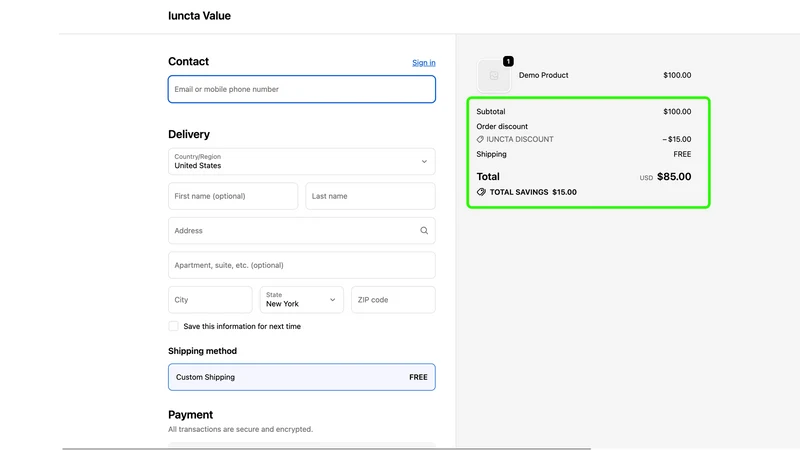Click the Address input field

pos(302,231)
